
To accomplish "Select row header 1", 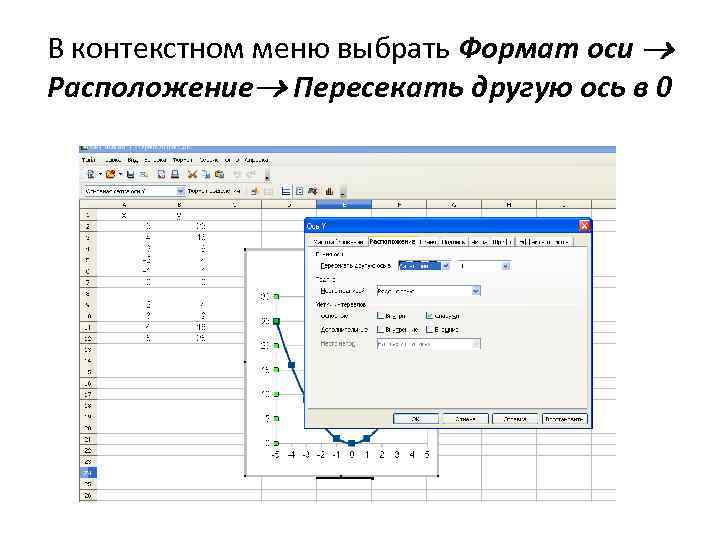I will (x=88, y=215).
